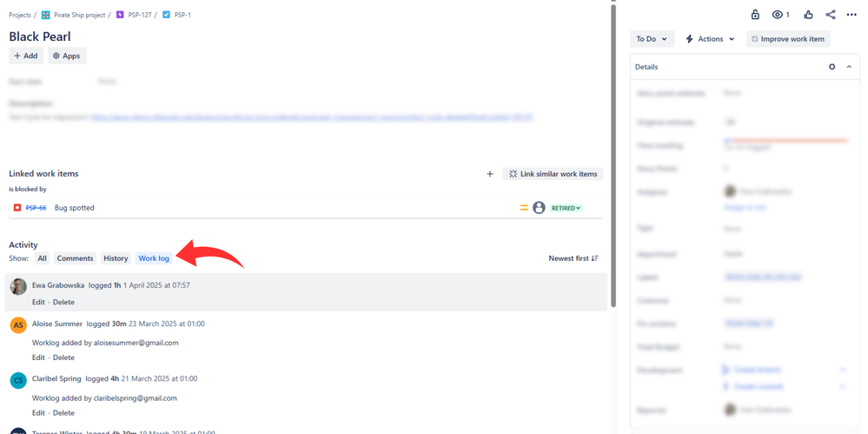
Task: Click unassigned avatar on PSP-66 row
Action: tap(539, 208)
